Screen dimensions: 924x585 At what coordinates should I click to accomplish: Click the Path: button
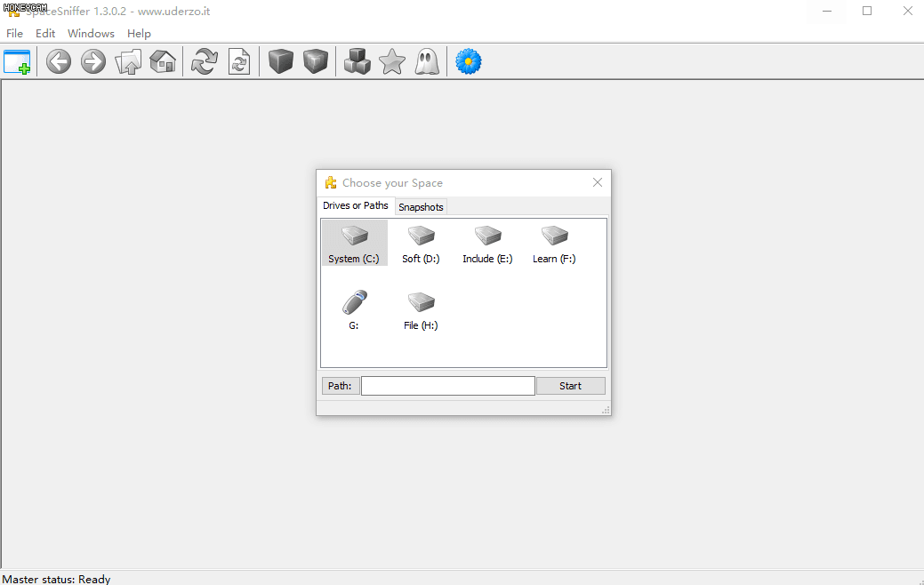click(340, 386)
